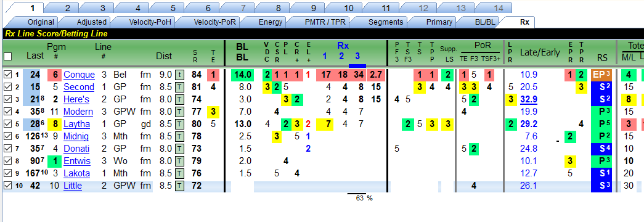
Task: Click the P5 running style badge for Laytha
Action: click(601, 124)
